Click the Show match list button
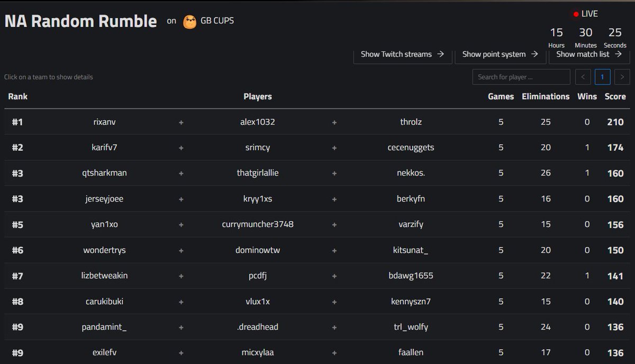This screenshot has width=635, height=364. [x=589, y=54]
